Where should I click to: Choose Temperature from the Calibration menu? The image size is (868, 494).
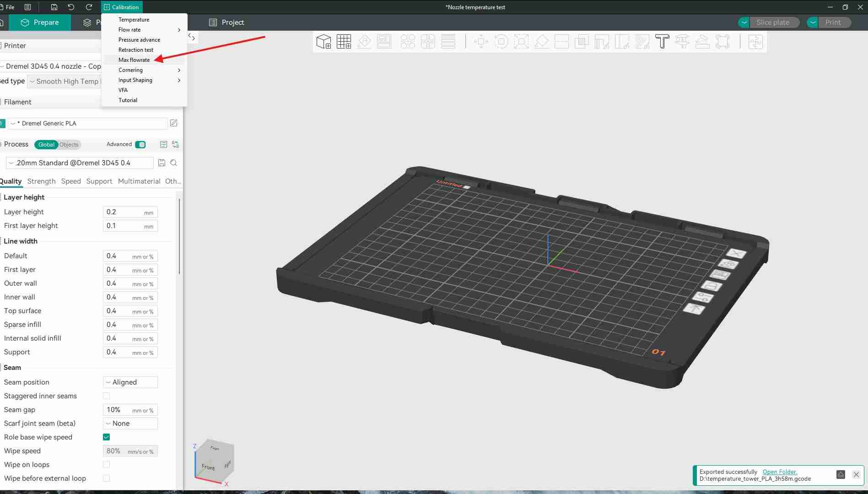(144, 20)
